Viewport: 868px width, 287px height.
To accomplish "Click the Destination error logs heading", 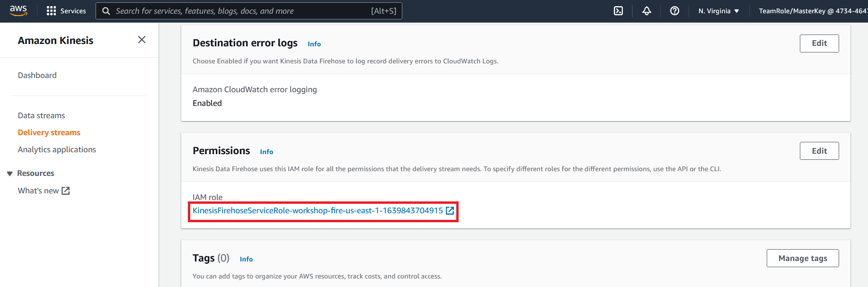I will (x=245, y=43).
